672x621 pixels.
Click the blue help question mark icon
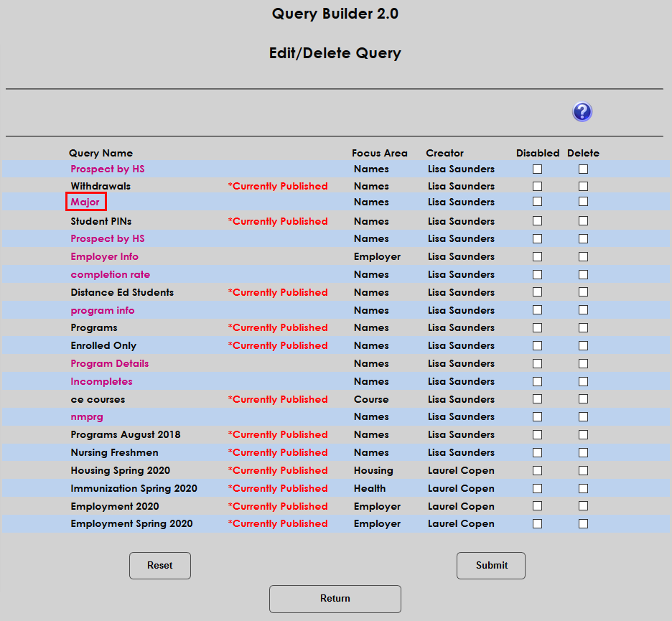(582, 112)
